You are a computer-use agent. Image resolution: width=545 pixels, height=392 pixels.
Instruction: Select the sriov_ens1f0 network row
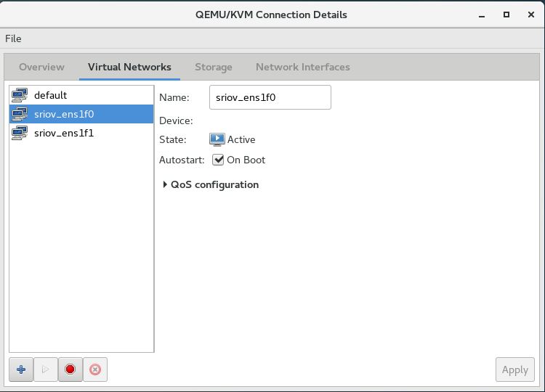[81, 114]
